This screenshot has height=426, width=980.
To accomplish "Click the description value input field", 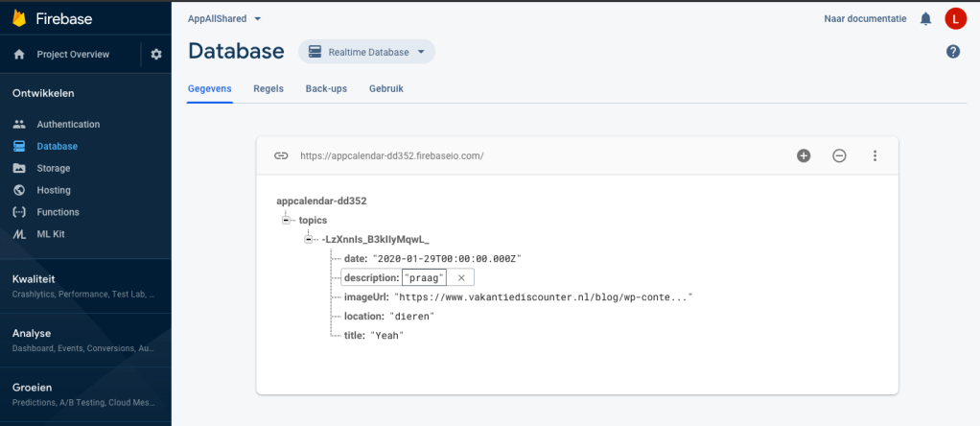I will (424, 277).
